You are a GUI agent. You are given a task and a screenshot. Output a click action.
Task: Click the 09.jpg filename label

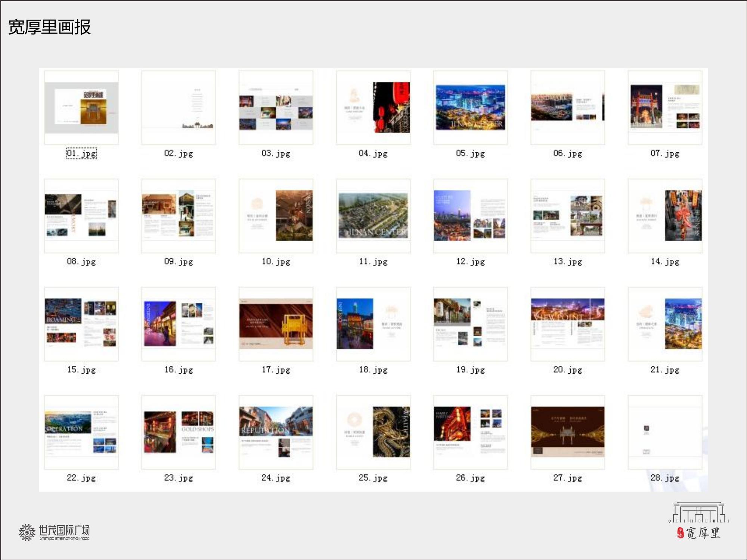[x=179, y=261]
